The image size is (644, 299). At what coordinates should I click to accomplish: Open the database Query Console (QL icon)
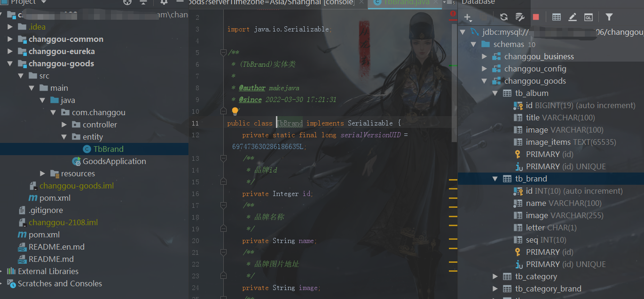point(588,17)
